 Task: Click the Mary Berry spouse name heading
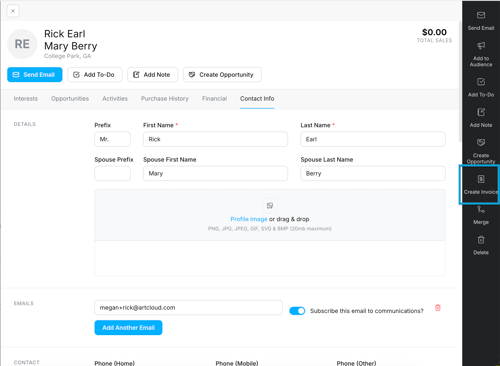point(71,46)
